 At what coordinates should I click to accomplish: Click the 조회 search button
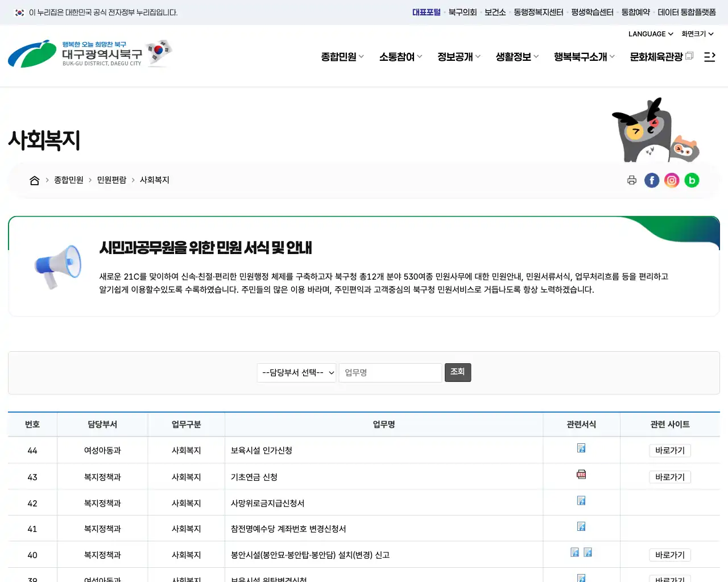tap(458, 372)
